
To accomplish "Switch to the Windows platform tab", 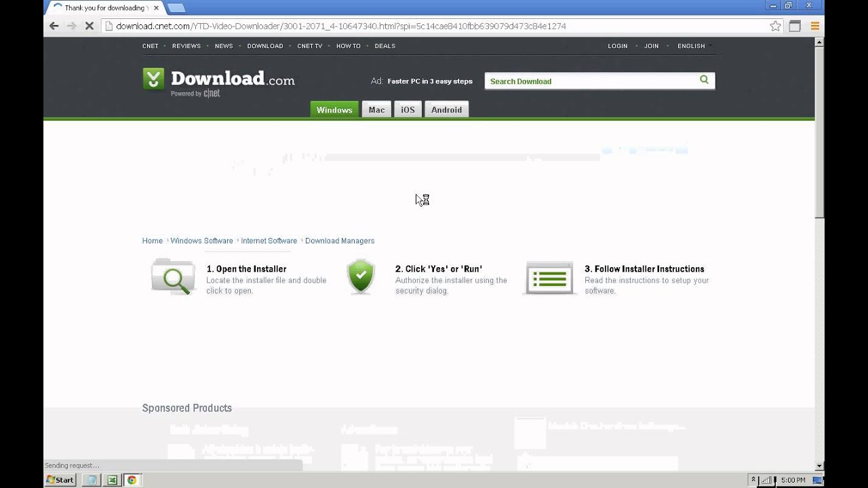I will click(334, 110).
